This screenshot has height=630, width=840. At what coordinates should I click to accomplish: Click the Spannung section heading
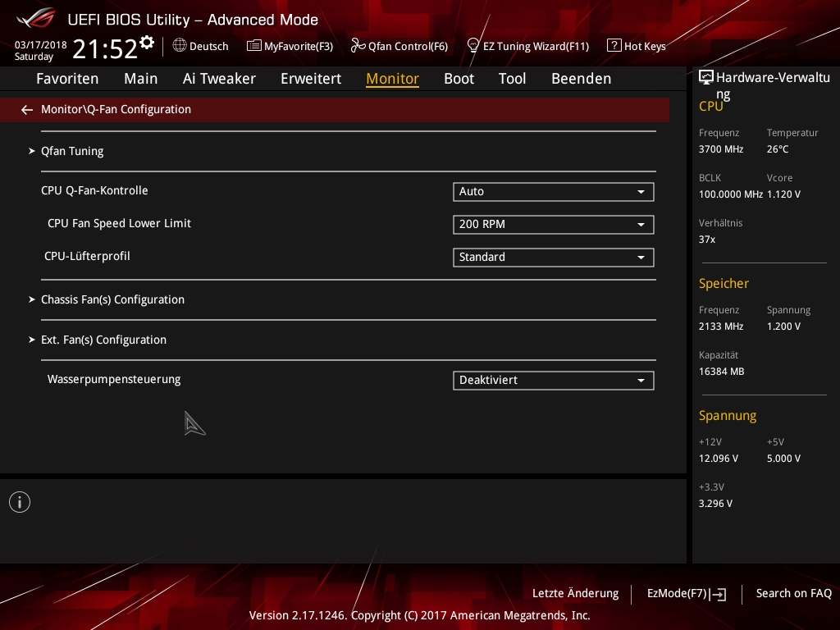[x=728, y=416]
